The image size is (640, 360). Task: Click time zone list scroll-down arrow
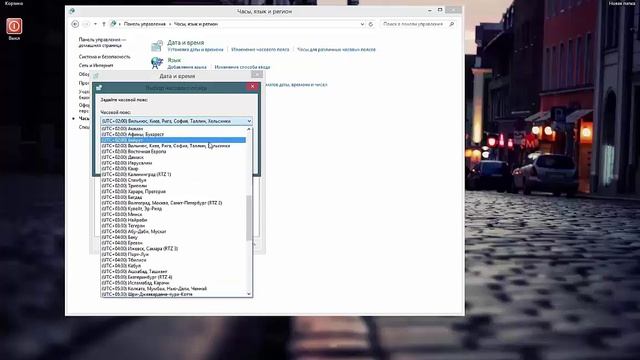pos(249,294)
